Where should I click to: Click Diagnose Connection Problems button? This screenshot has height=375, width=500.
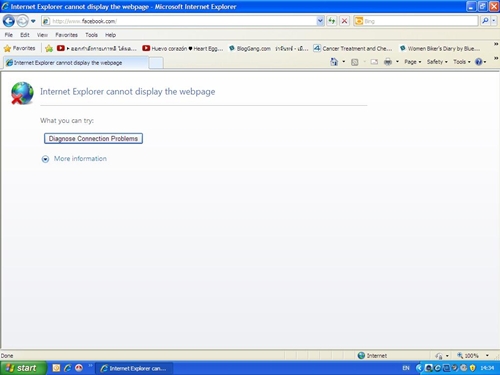(93, 138)
